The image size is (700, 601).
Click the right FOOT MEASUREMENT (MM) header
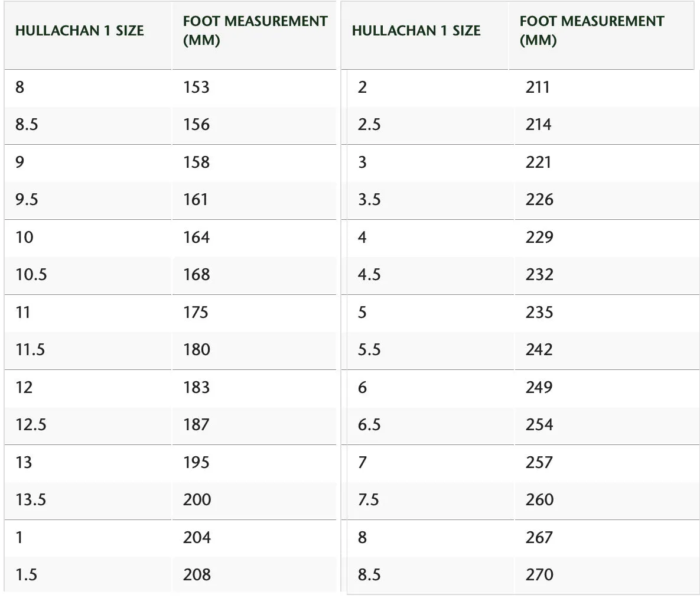[x=592, y=30]
